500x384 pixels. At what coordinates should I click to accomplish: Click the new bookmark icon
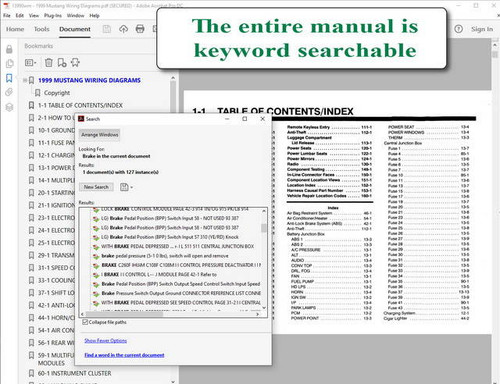(62, 62)
